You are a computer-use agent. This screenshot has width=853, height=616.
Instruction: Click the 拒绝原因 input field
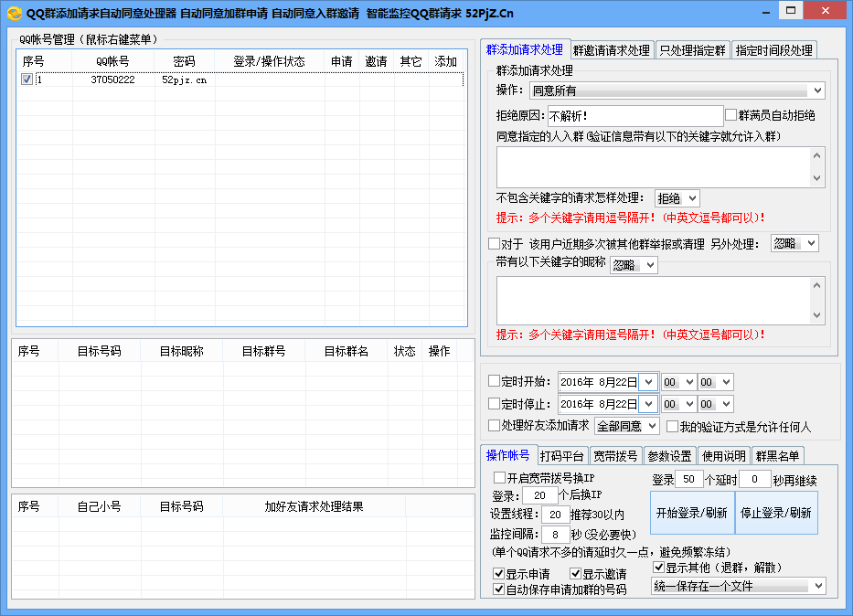click(x=634, y=116)
